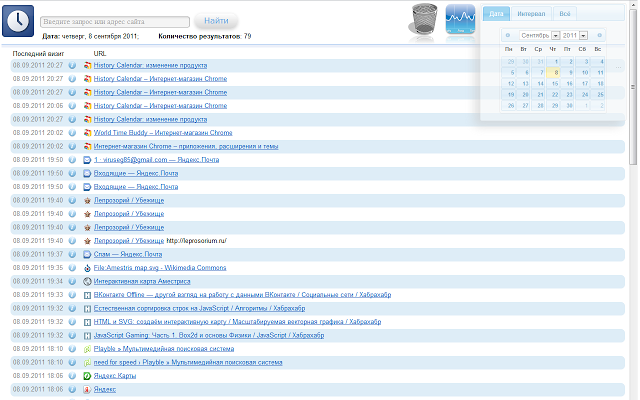Switch to the Интервал tab
Screen dimensions: 640x400
[x=531, y=13]
